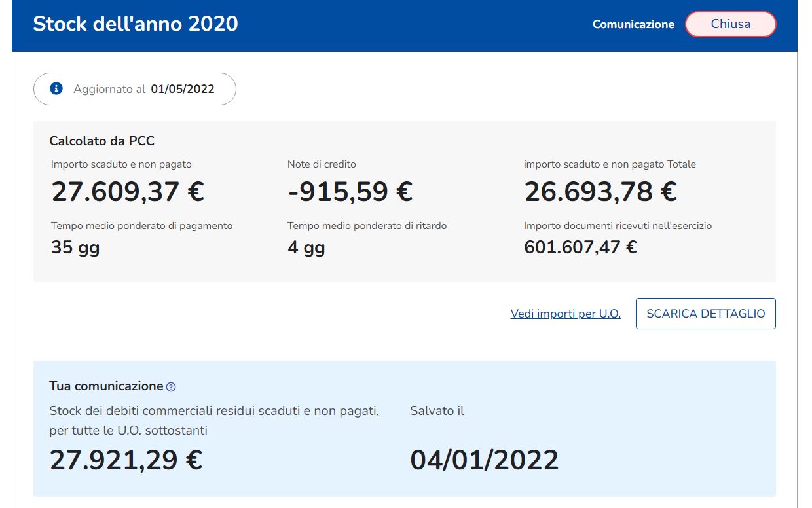
Task: Open the Vedi importi per U.O. link
Action: click(565, 314)
